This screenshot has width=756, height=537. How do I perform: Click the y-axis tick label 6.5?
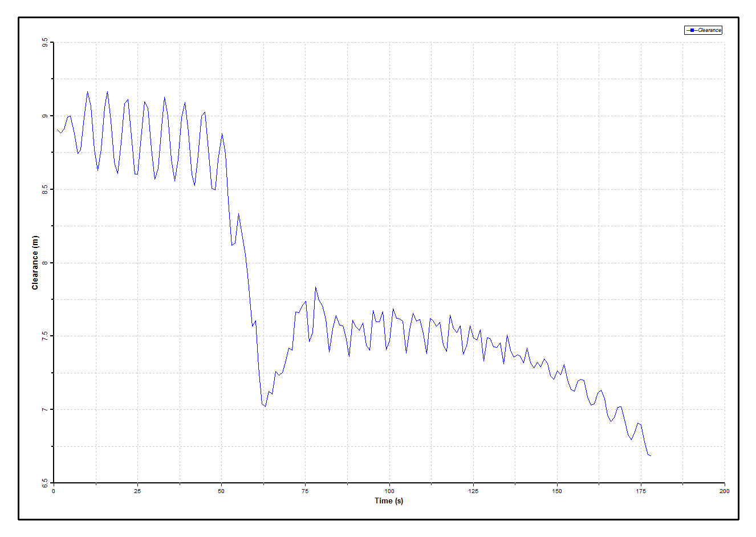pos(44,482)
